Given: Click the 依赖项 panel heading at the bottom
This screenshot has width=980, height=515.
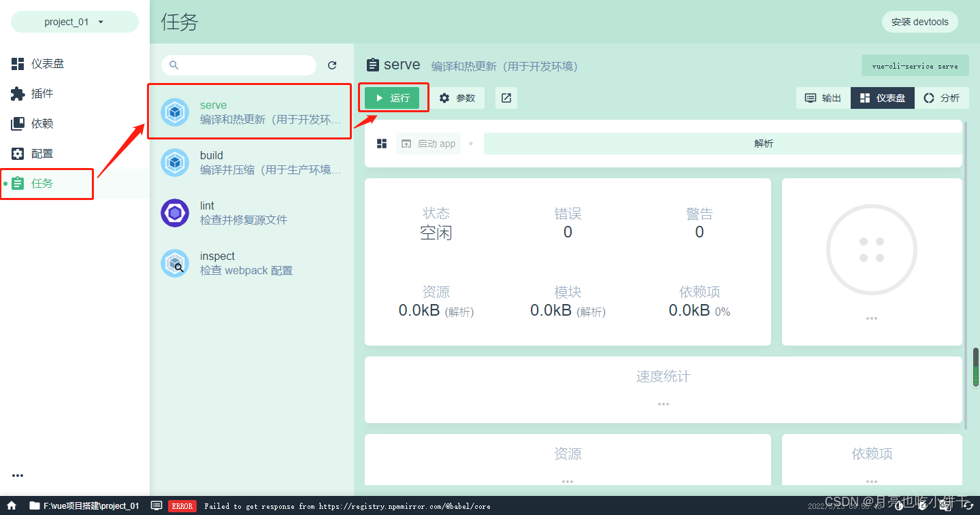Looking at the screenshot, I should [x=872, y=454].
